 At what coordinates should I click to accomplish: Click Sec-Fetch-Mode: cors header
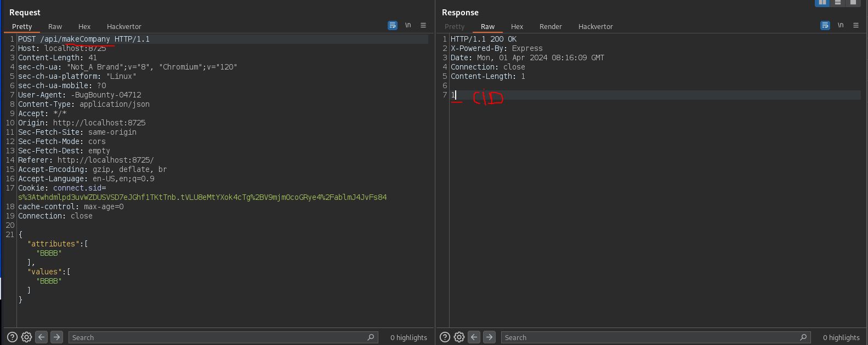tap(62, 141)
